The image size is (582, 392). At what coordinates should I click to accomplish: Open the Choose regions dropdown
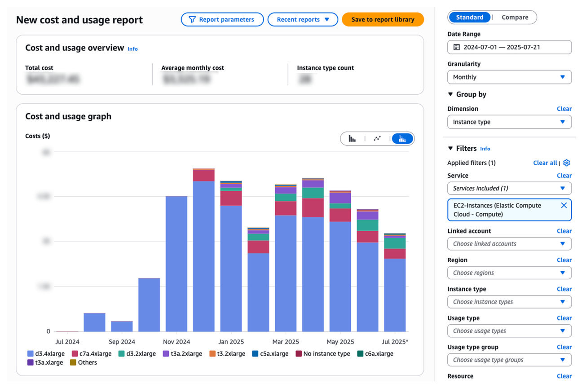(x=510, y=273)
